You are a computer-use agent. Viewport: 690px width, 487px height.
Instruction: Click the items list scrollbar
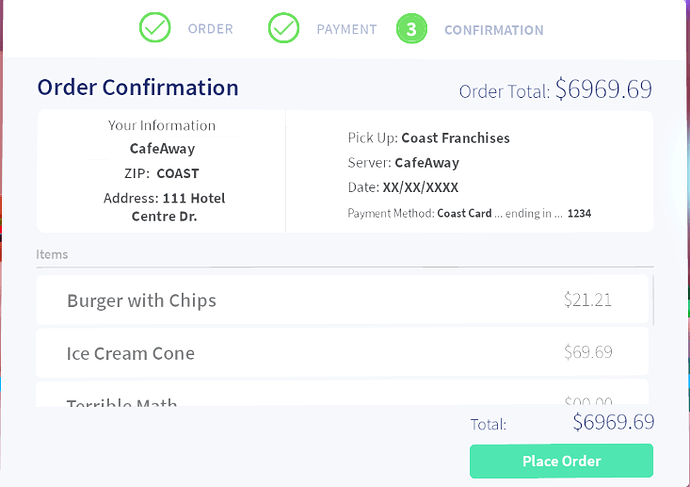[x=653, y=300]
